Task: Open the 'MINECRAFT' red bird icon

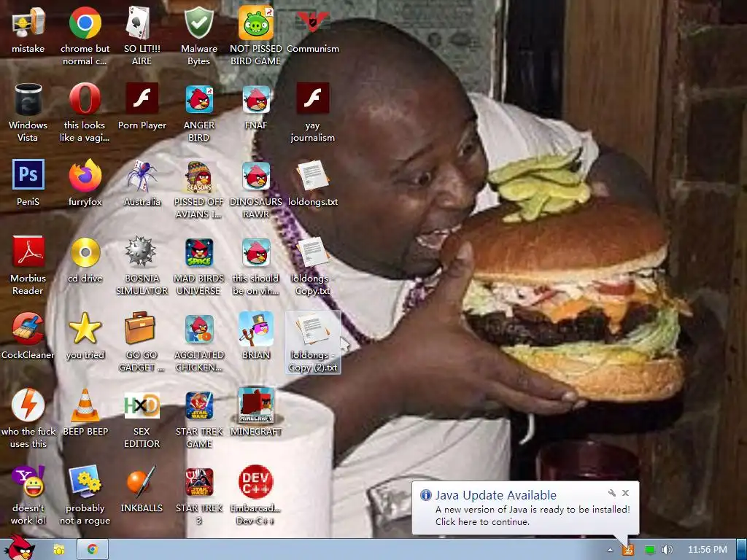Action: 256,405
